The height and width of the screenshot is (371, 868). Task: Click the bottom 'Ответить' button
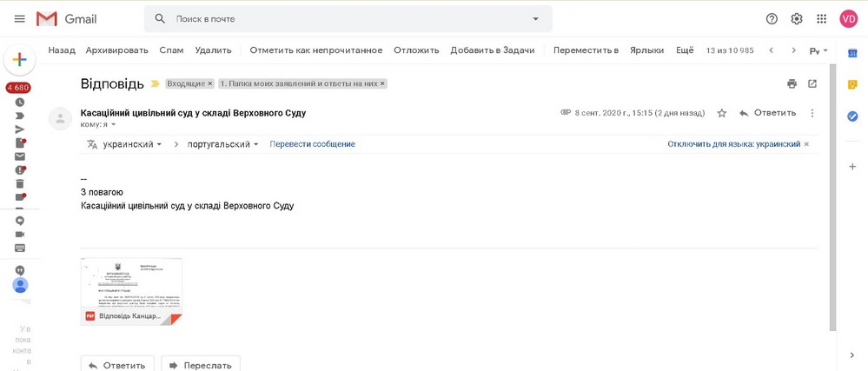[116, 365]
